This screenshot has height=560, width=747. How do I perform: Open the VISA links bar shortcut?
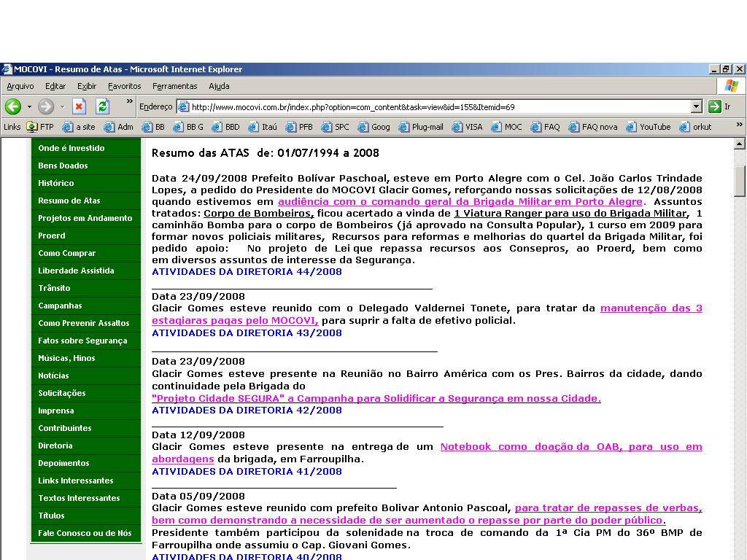[468, 127]
